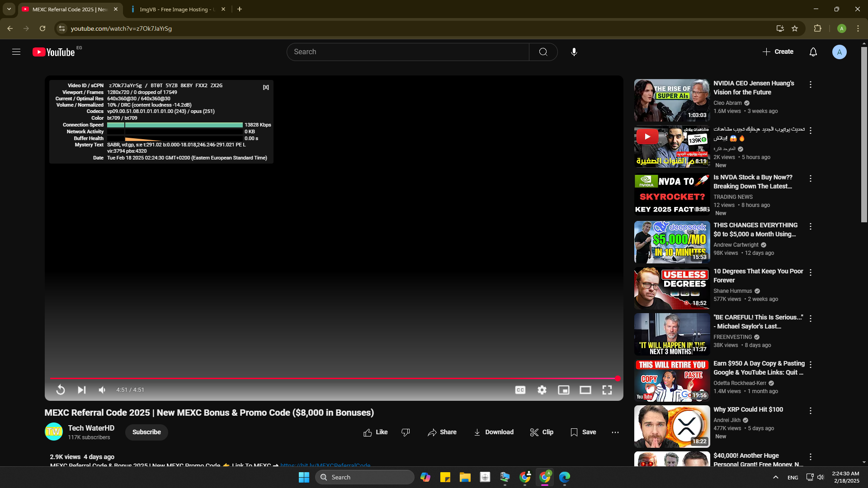
Task: Click the YouTube search input field
Action: click(x=407, y=52)
